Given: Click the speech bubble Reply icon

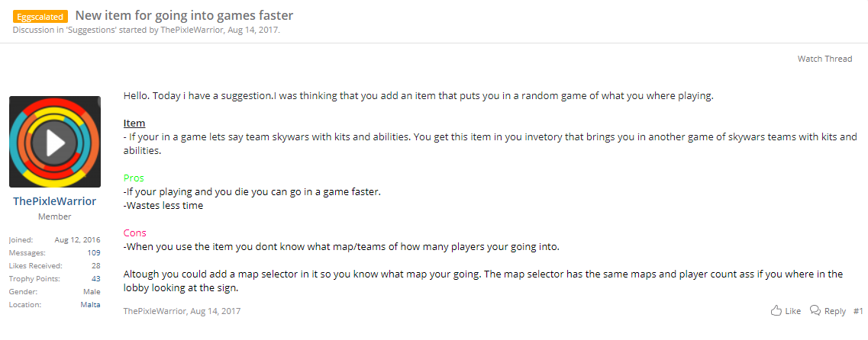Looking at the screenshot, I should 815,311.
